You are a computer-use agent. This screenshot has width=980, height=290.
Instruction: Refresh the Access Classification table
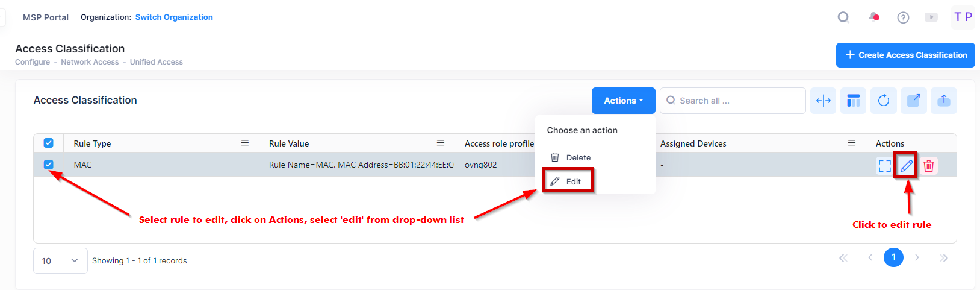(884, 101)
